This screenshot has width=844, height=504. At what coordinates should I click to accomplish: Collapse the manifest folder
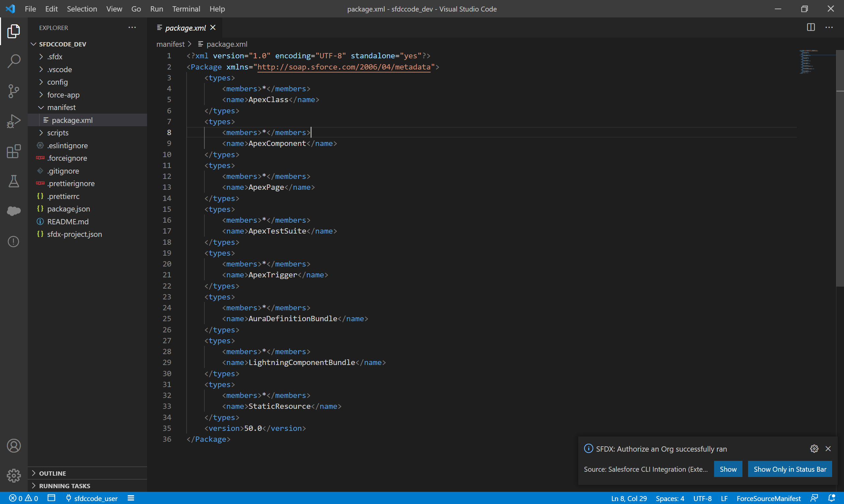[61, 107]
